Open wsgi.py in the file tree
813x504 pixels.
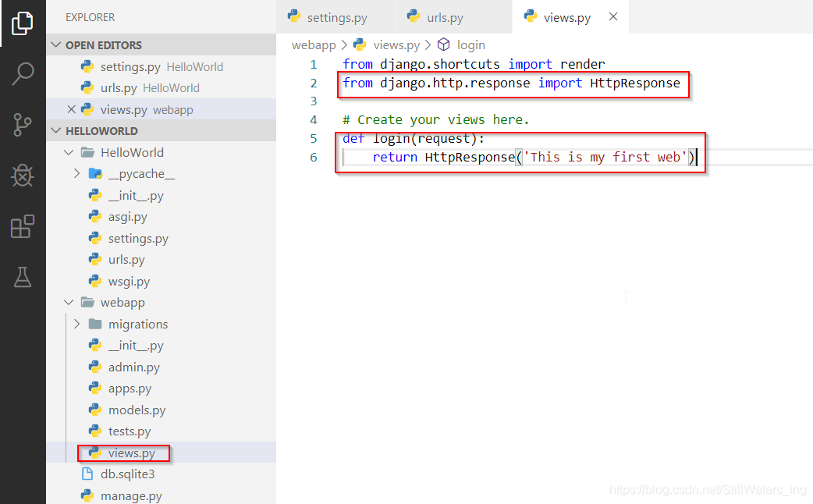161,281
